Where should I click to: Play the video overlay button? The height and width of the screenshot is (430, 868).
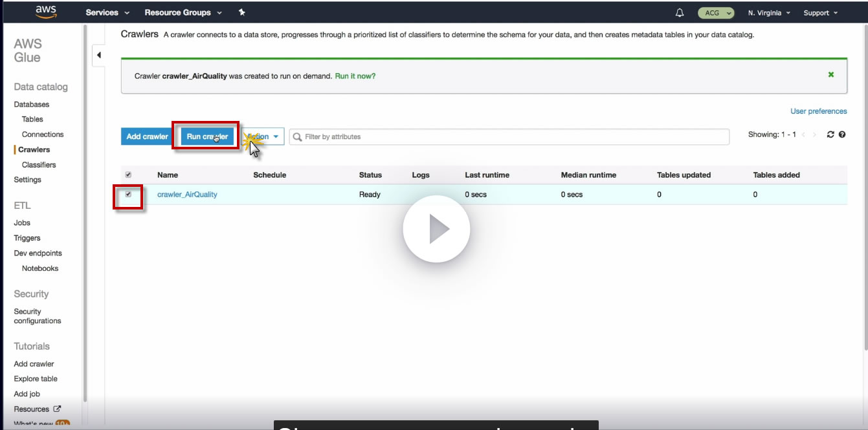click(x=436, y=229)
